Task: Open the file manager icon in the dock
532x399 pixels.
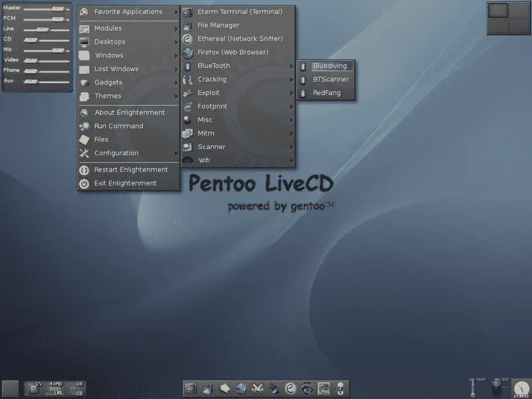Action: (x=207, y=388)
